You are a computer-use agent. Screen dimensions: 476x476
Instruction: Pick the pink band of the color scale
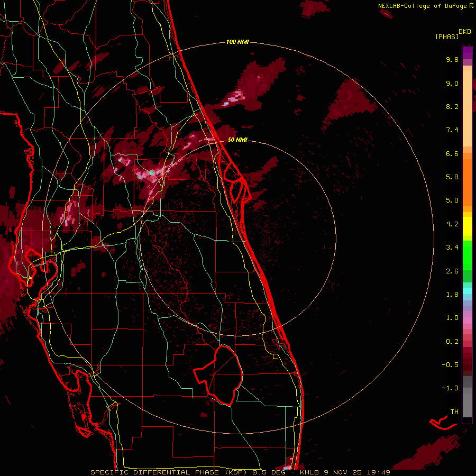click(x=467, y=321)
